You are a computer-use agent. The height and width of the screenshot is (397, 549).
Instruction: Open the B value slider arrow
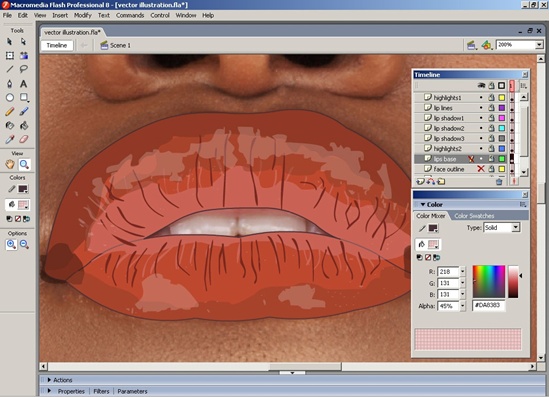point(463,294)
